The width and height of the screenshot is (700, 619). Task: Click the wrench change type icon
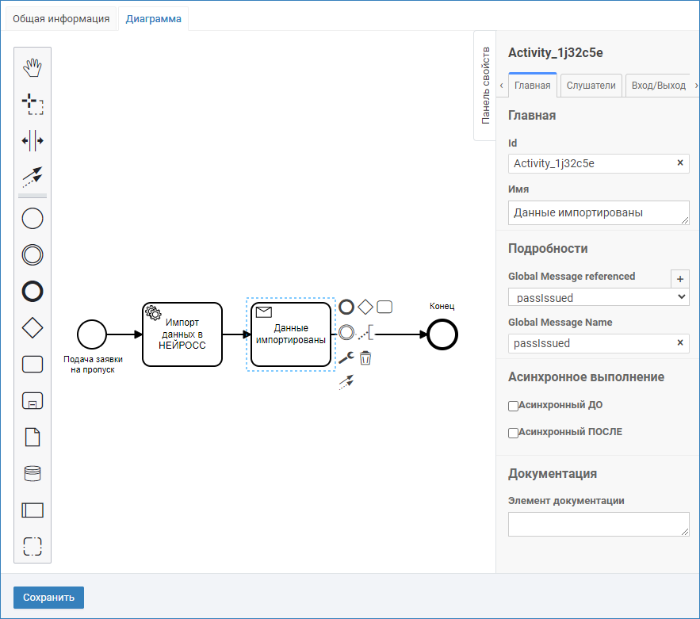coord(346,358)
